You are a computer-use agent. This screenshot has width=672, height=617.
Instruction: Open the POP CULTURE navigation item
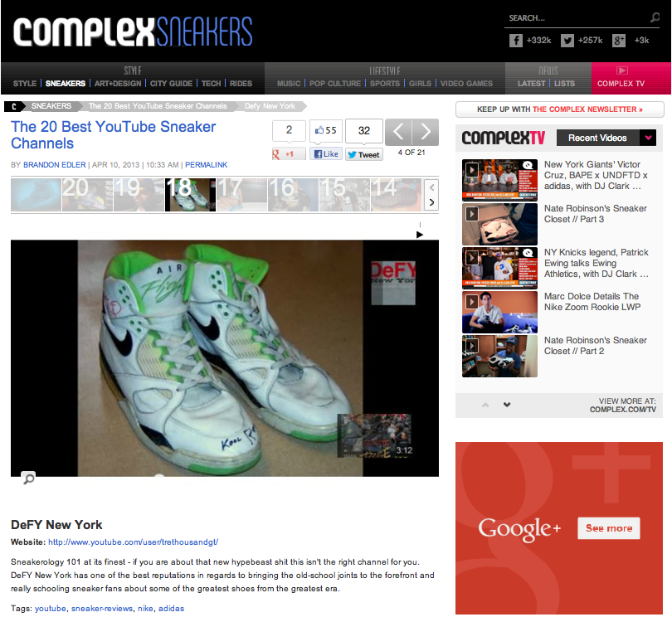pos(335,84)
